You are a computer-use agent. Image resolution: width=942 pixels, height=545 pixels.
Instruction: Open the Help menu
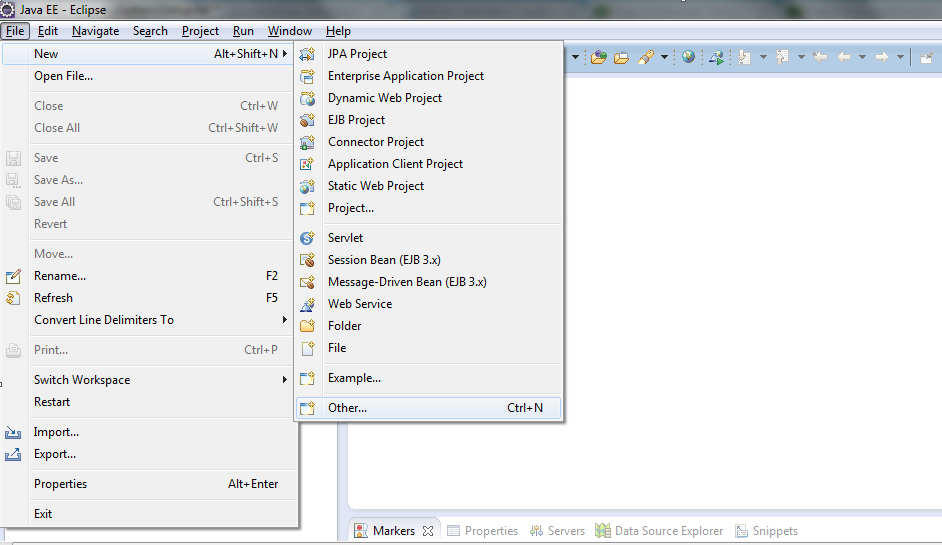[x=338, y=31]
